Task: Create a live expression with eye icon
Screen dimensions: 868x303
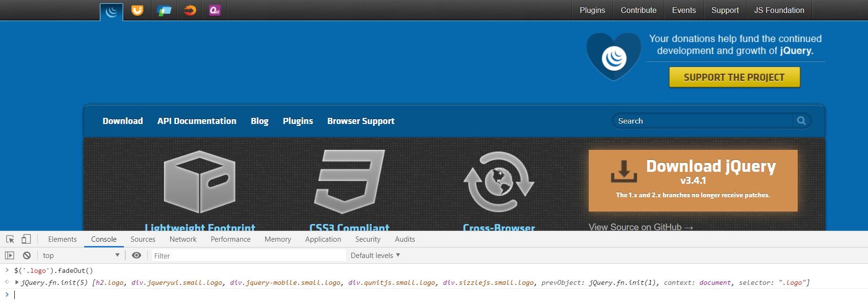Action: [x=136, y=255]
